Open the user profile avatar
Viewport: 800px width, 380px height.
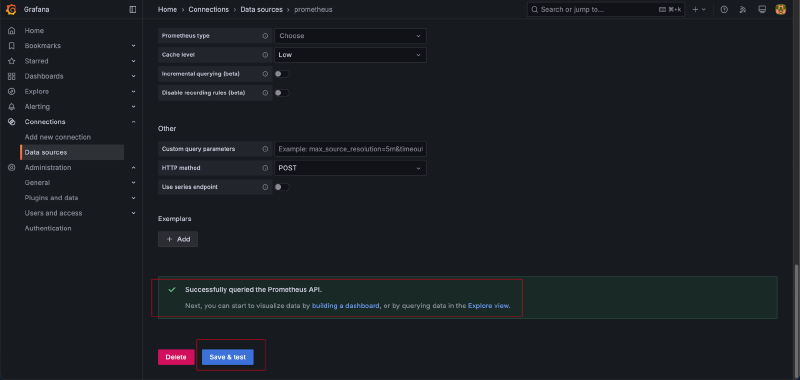coord(781,9)
